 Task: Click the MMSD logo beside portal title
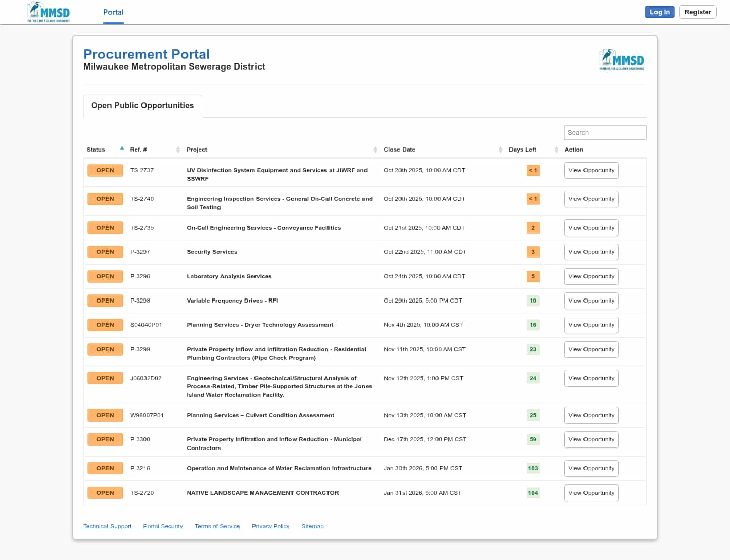pyautogui.click(x=622, y=60)
